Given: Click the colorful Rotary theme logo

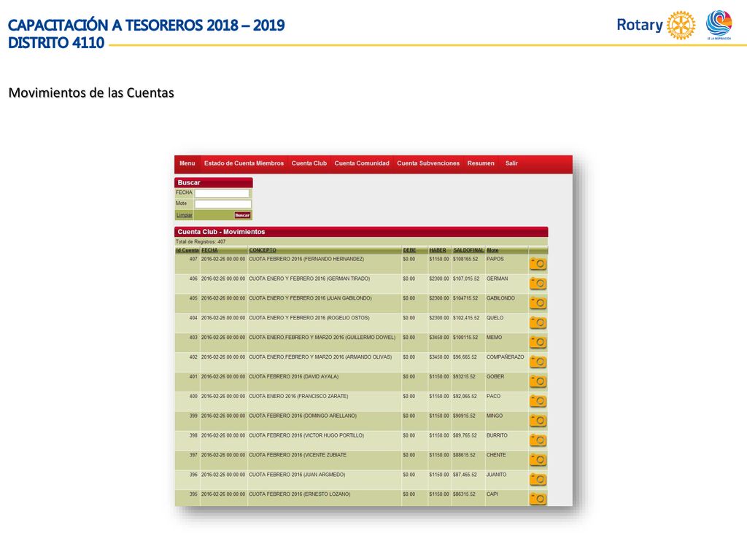Looking at the screenshot, I should [x=719, y=24].
